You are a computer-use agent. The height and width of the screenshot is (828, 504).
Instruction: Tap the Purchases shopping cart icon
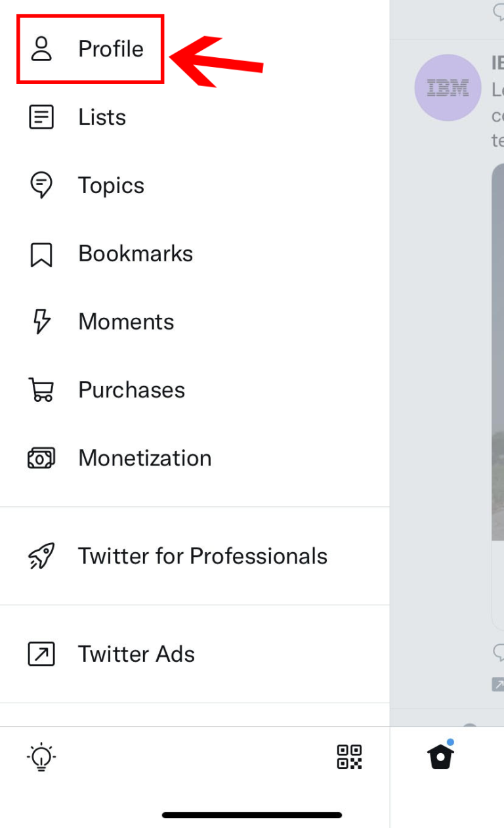(x=41, y=390)
